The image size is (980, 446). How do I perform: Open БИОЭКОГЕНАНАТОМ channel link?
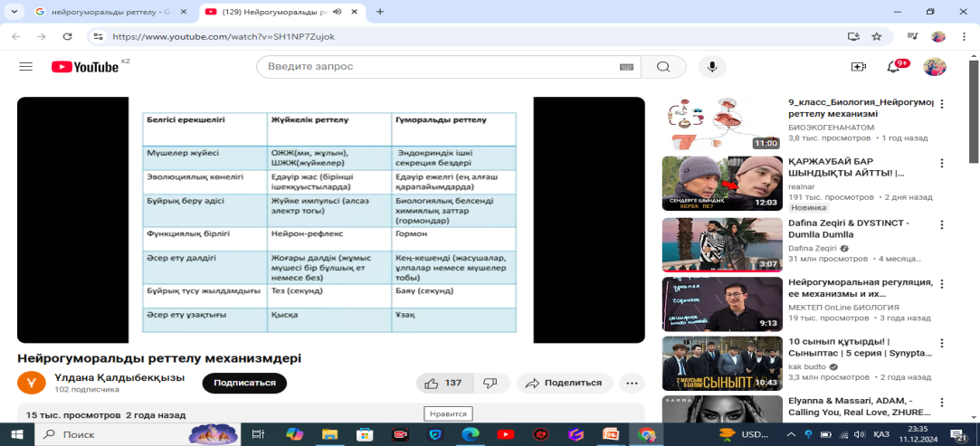(x=832, y=128)
